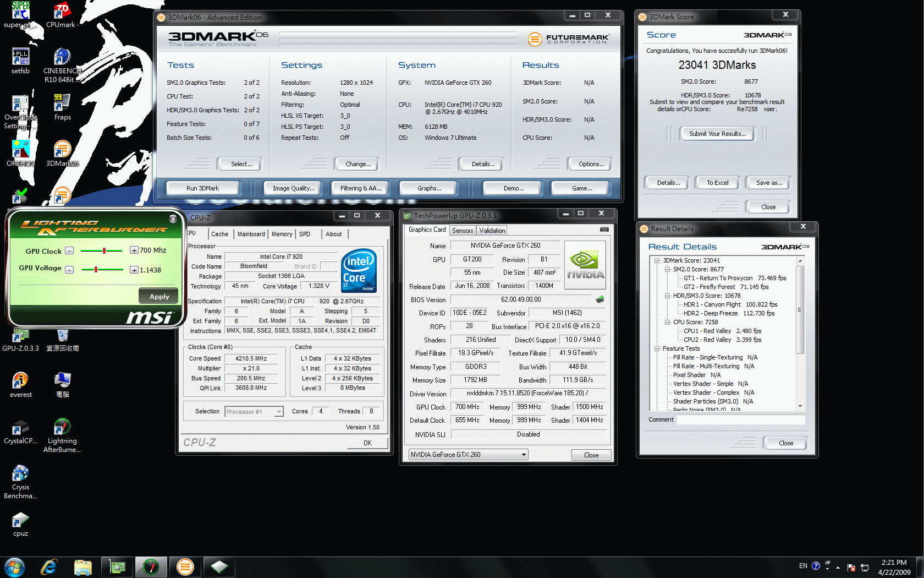Image resolution: width=924 pixels, height=578 pixels.
Task: Open the super pi desktop shortcut
Action: point(20,15)
